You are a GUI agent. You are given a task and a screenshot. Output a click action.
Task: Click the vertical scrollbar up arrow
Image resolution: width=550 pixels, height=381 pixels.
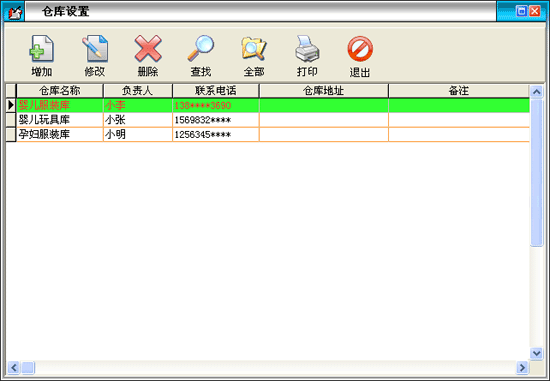point(537,92)
